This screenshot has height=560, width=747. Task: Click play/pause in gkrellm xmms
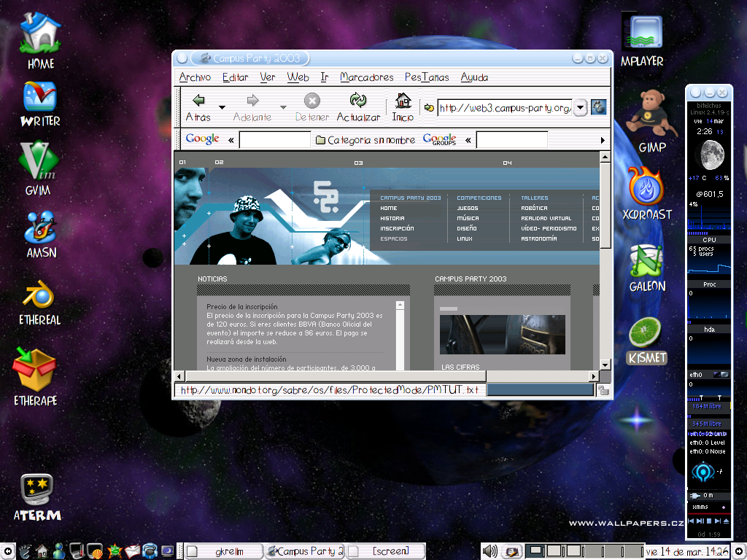pyautogui.click(x=700, y=521)
